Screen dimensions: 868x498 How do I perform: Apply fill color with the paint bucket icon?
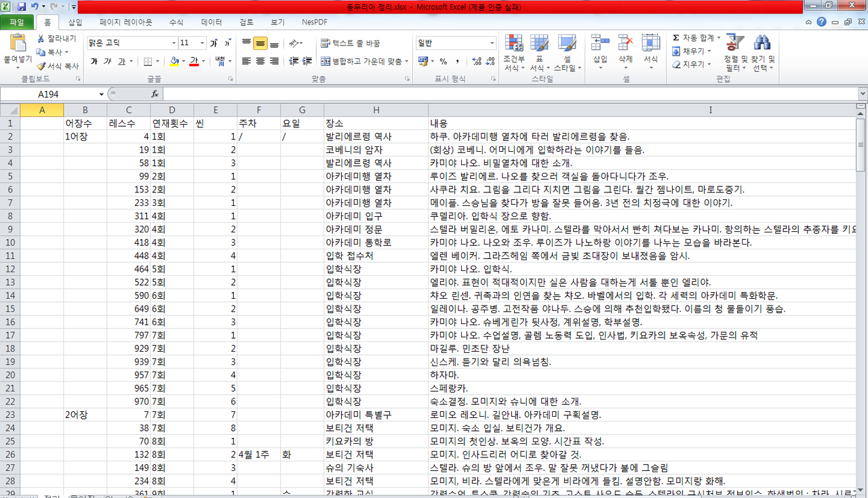[x=174, y=61]
